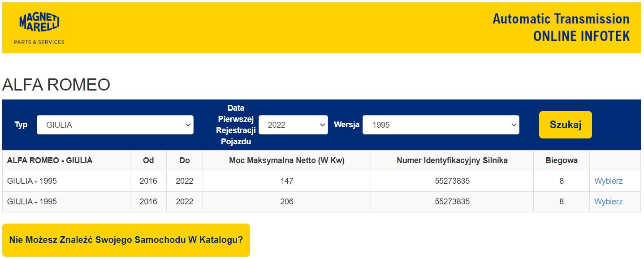Click the 'Automatic Transmission ONLINE INFOTEK' banner title
This screenshot has height=259, width=644.
pyautogui.click(x=561, y=27)
